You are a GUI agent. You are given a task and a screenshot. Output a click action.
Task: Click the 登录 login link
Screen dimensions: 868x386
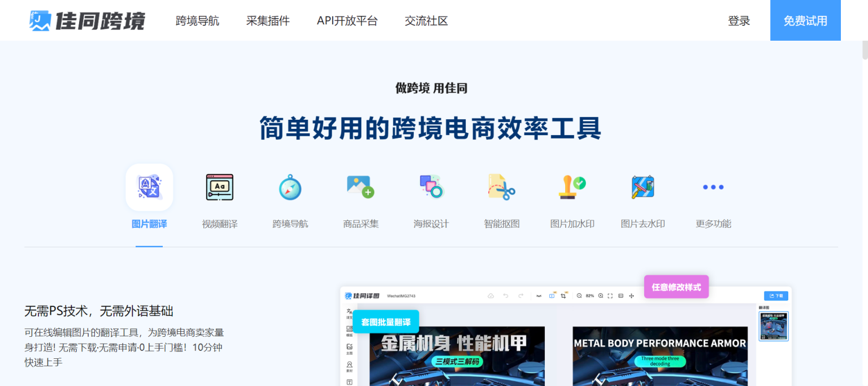point(739,20)
